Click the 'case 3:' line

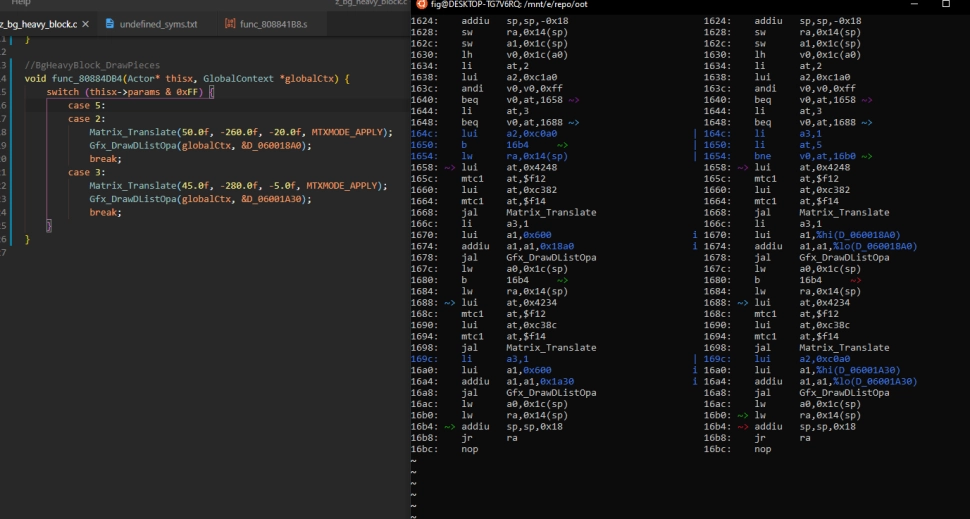point(87,172)
